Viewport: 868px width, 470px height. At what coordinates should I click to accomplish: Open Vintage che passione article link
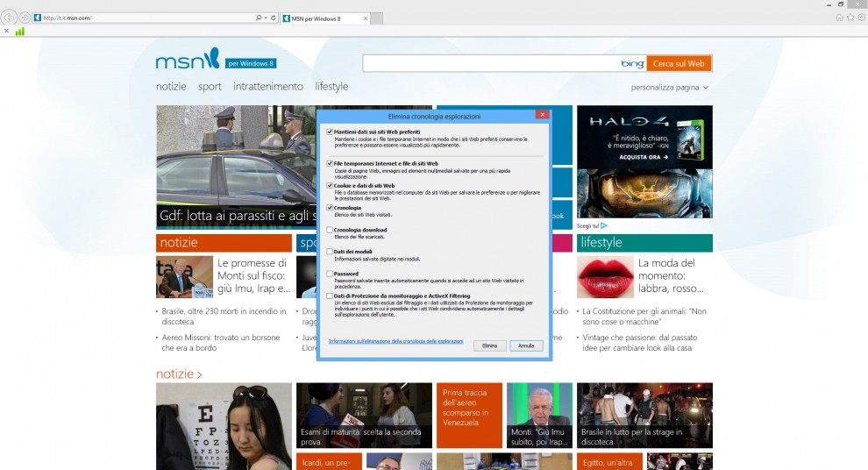point(639,343)
